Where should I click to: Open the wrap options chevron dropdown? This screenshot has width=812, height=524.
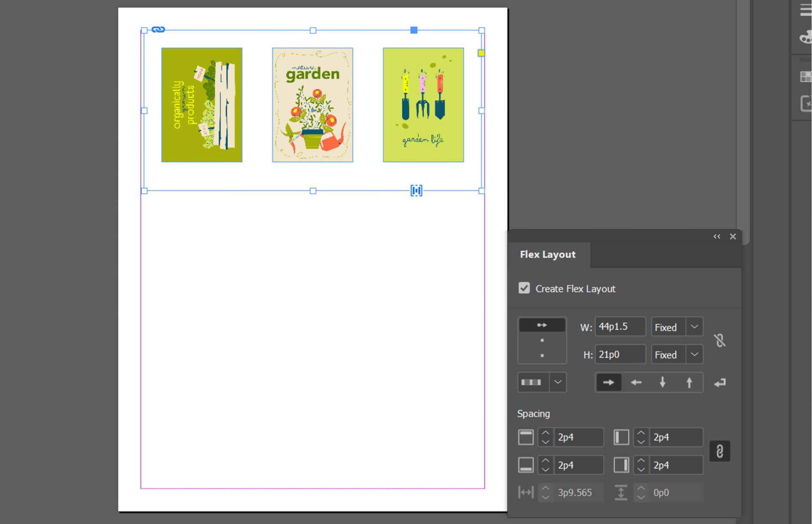[x=558, y=382]
